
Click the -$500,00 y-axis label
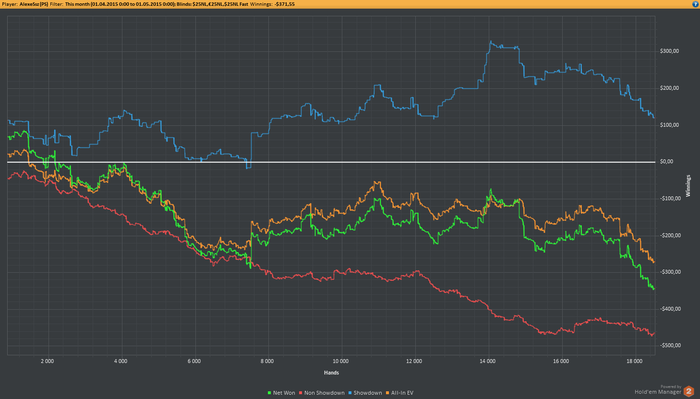(x=671, y=345)
